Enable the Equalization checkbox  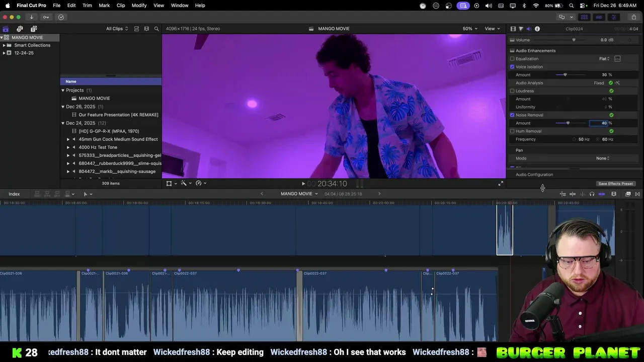pos(512,59)
